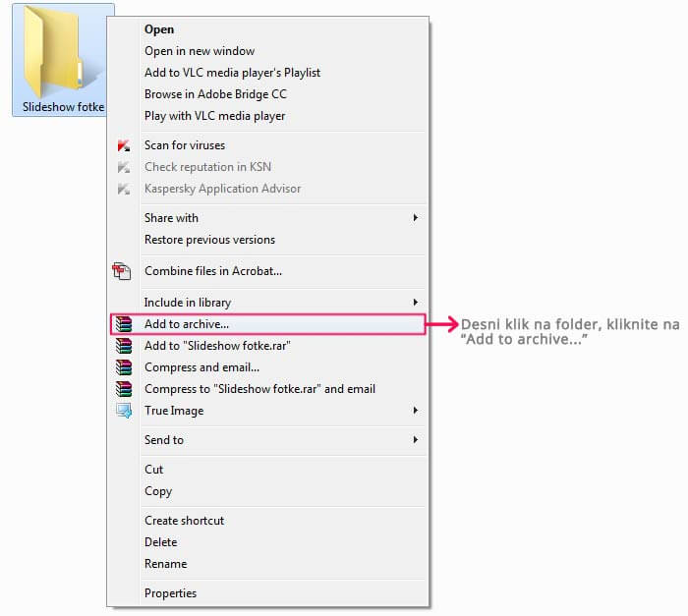Click the Kaspersky icon beside Check reputation in KSN
The width and height of the screenshot is (688, 616).
(123, 167)
